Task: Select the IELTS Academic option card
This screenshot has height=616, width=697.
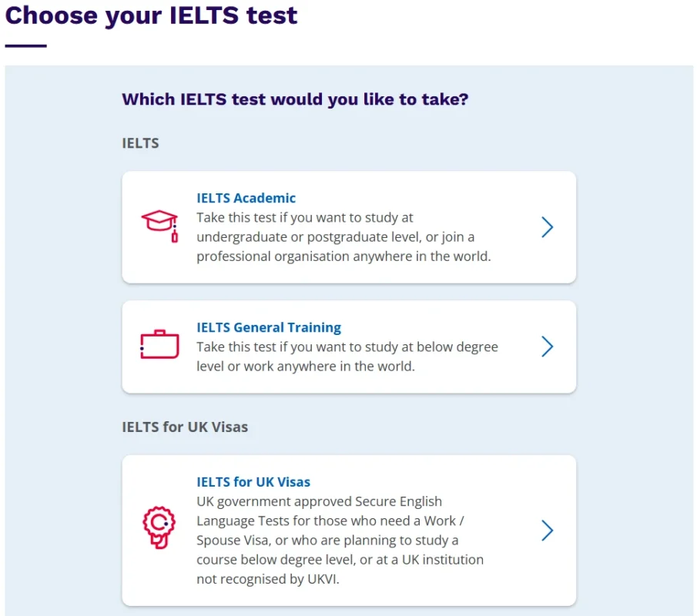Action: pyautogui.click(x=348, y=227)
